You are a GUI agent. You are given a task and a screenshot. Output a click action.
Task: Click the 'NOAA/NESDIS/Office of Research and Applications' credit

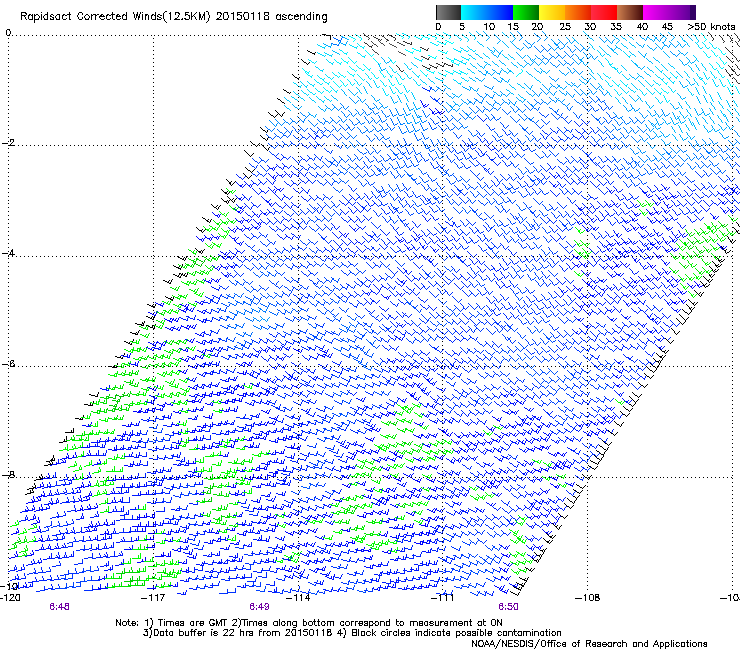[x=589, y=644]
